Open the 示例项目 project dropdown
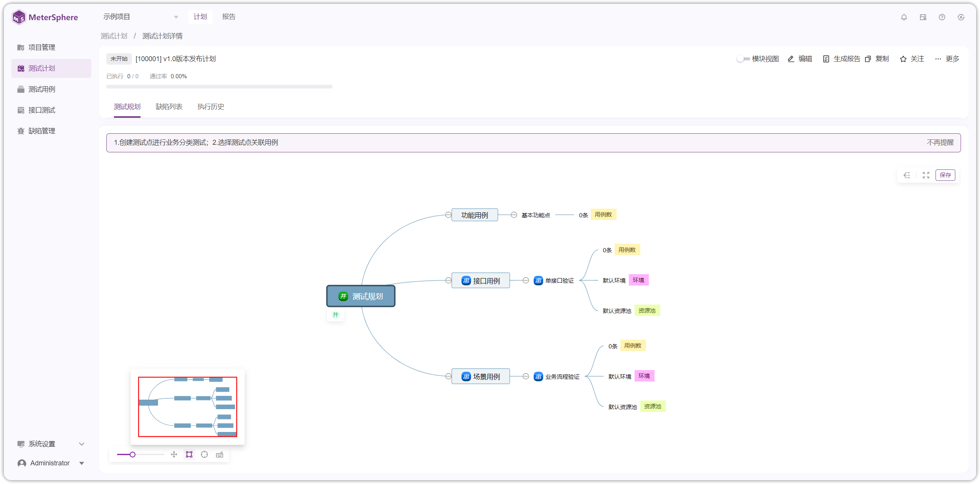 [141, 17]
